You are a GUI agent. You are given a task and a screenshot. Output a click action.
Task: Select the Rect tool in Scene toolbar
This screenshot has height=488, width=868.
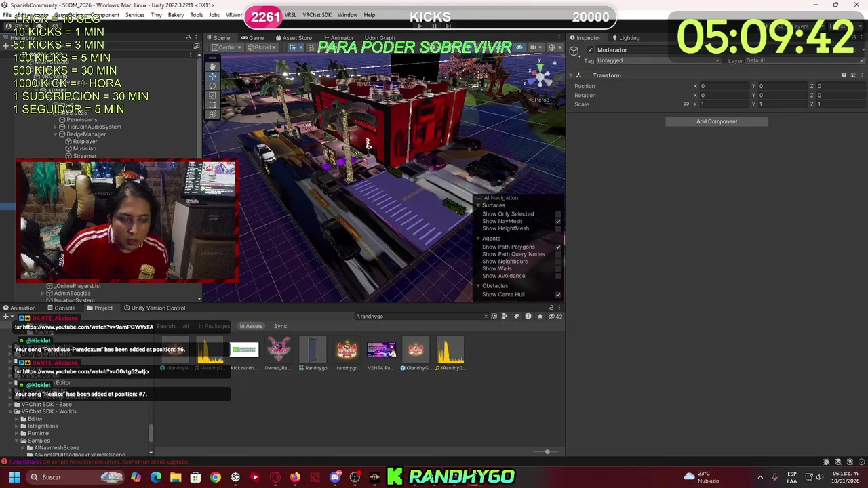pos(212,104)
